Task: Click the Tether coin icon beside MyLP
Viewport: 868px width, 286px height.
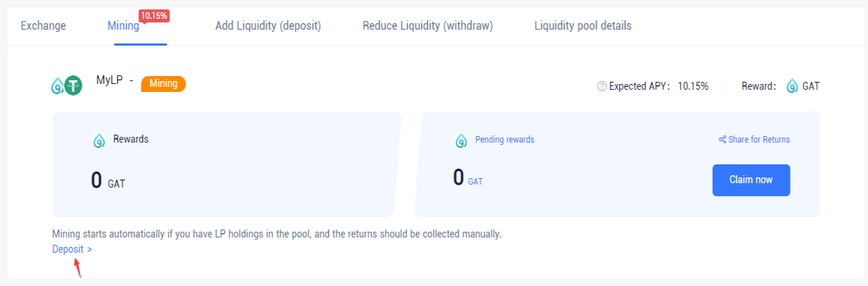Action: 73,86
